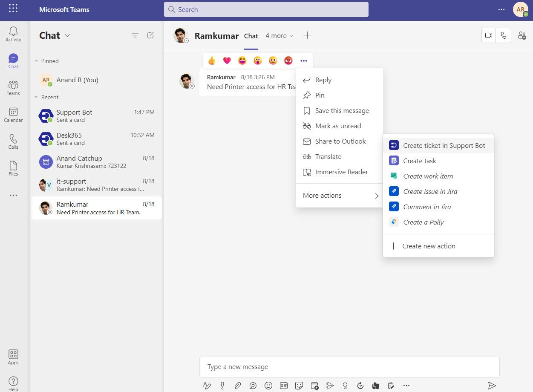Screen dimensions: 533x392
Task: Start a video call with Ramkumar
Action: [x=488, y=35]
